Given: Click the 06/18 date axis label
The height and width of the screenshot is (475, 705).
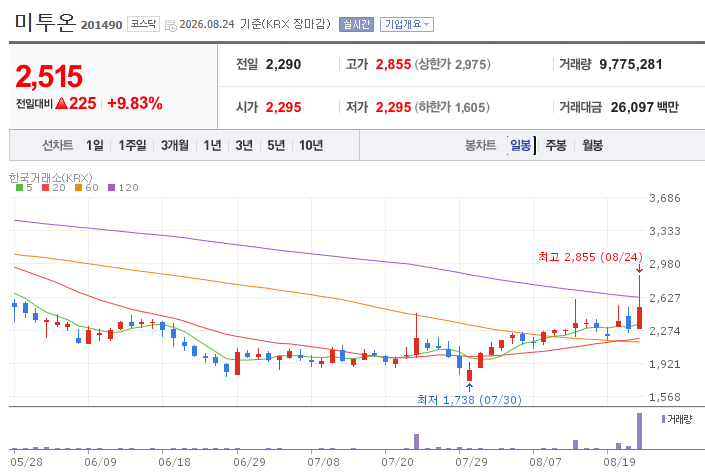Looking at the screenshot, I should pos(174,462).
